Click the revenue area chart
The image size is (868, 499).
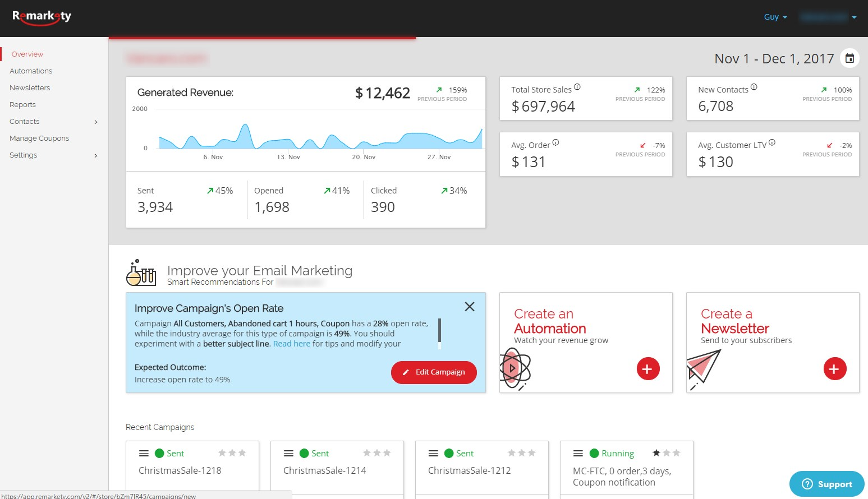(320, 136)
